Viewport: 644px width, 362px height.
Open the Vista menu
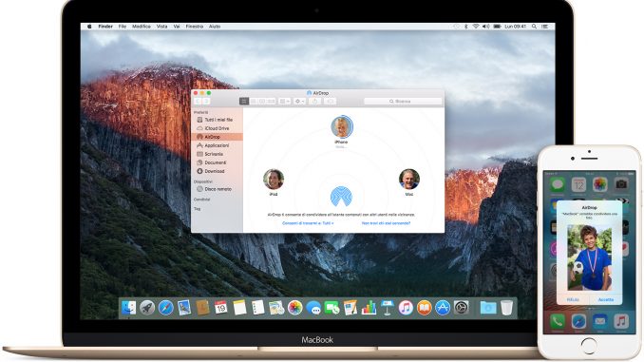pyautogui.click(x=161, y=27)
